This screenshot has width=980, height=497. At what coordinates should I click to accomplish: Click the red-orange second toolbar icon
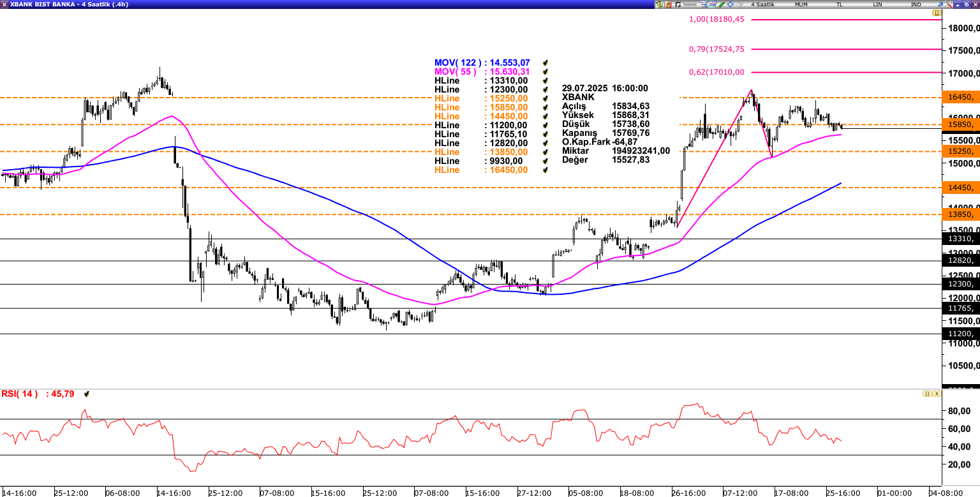[668, 4]
